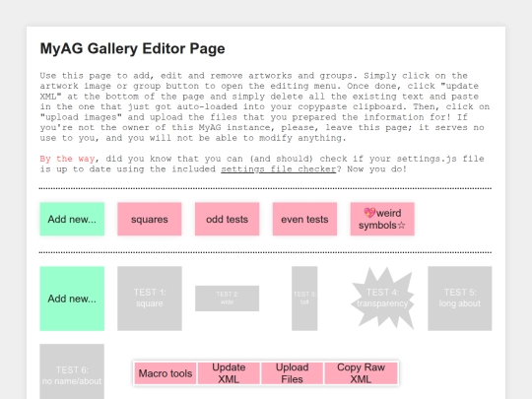The height and width of the screenshot is (399, 532).
Task: Click the Update XML button
Action: click(x=229, y=373)
